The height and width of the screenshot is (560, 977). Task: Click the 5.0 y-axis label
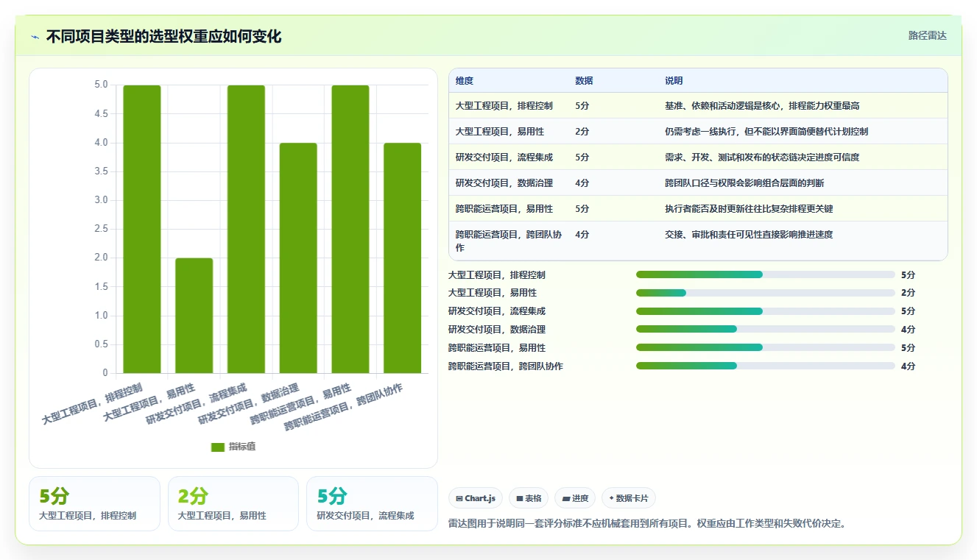(101, 85)
